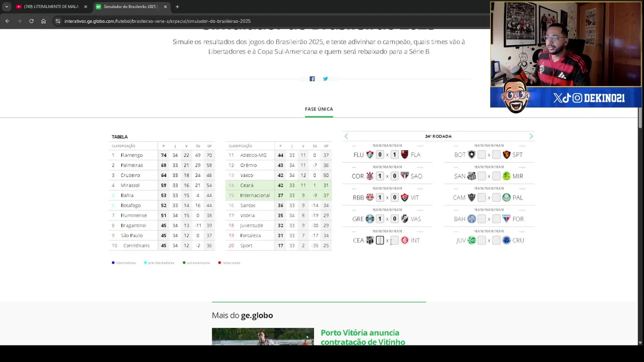Click the Palmeiras row in the standings table

[x=163, y=165]
